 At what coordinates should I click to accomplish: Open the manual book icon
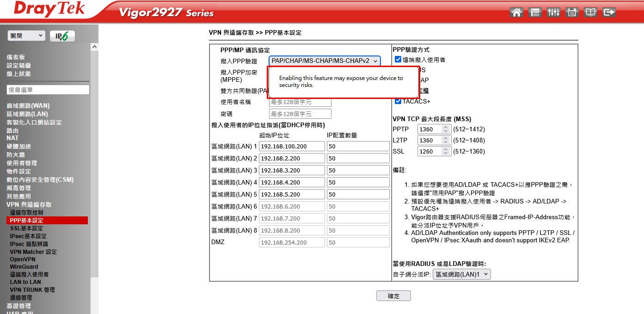point(590,12)
